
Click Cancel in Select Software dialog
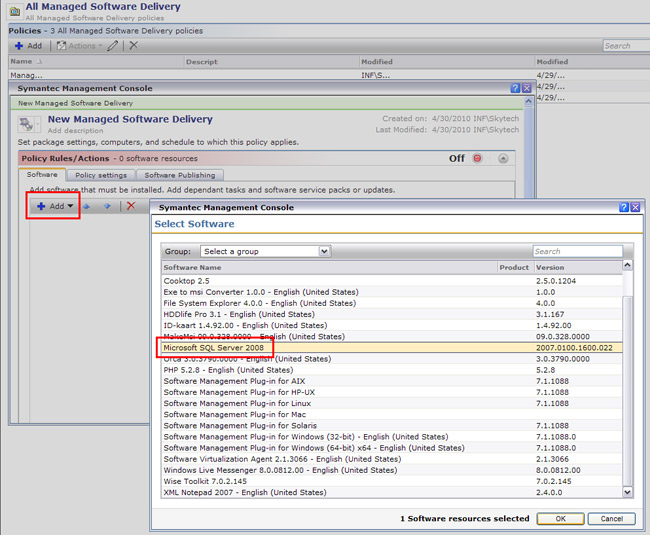click(x=611, y=519)
